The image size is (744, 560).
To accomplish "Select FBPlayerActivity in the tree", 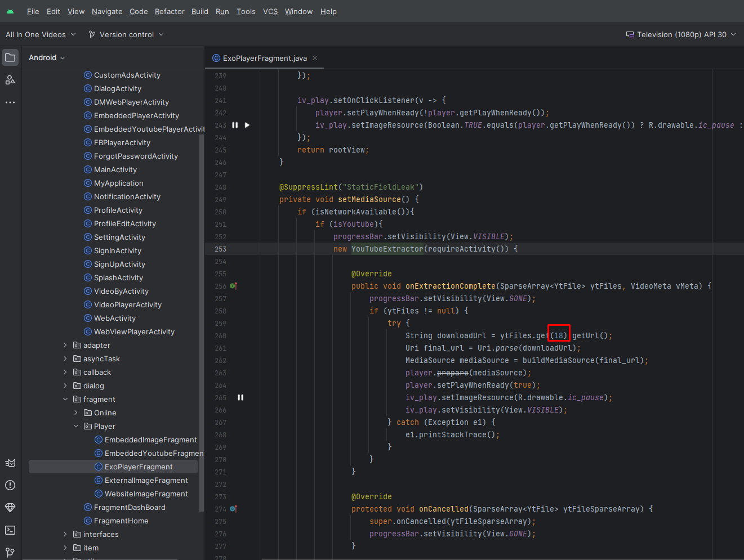I will tap(122, 142).
